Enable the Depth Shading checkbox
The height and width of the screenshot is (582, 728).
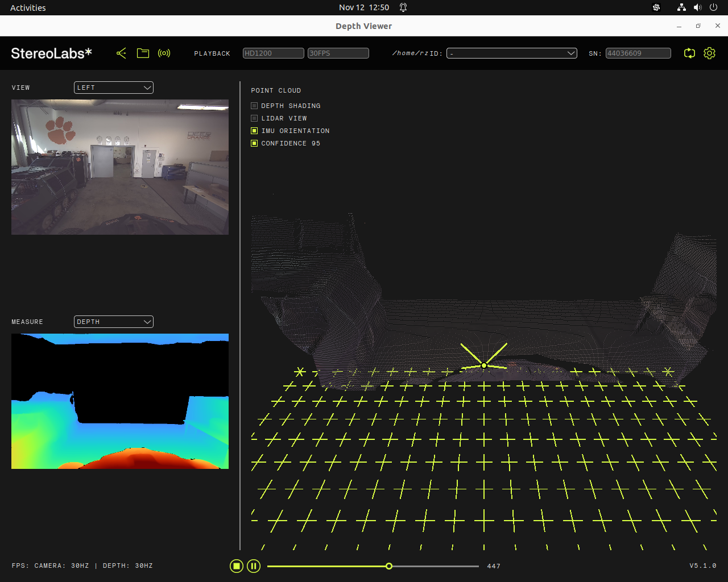point(254,106)
